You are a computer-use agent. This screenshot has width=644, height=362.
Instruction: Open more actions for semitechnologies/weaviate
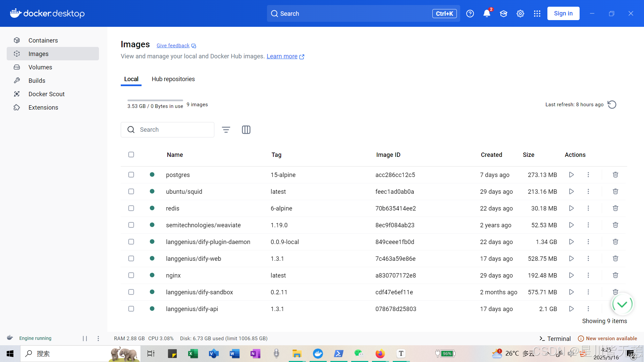(588, 225)
